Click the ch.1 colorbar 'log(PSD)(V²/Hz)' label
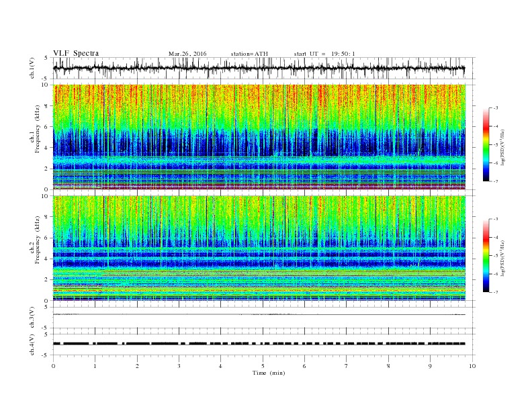This screenshot has height=411, width=532. [502, 148]
